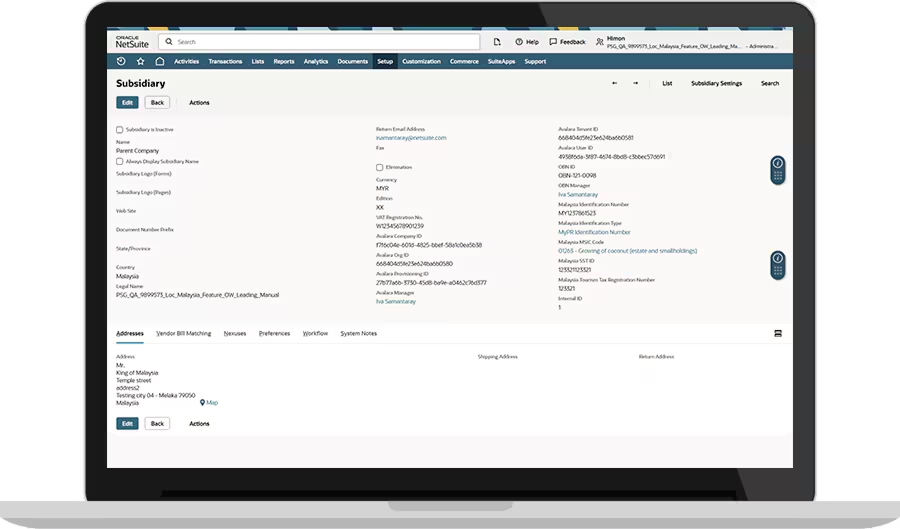The height and width of the screenshot is (529, 900).
Task: Open the user role profile icon
Action: tap(600, 42)
